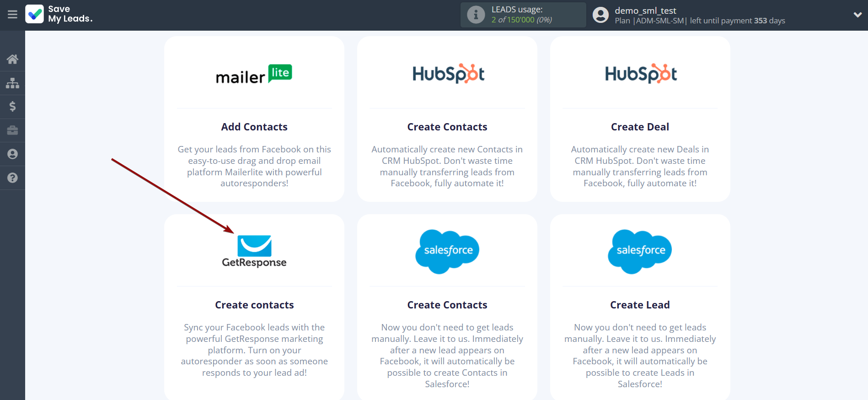Click the GetResponse Create contacts heading
Viewport: 868px width, 400px height.
254,305
